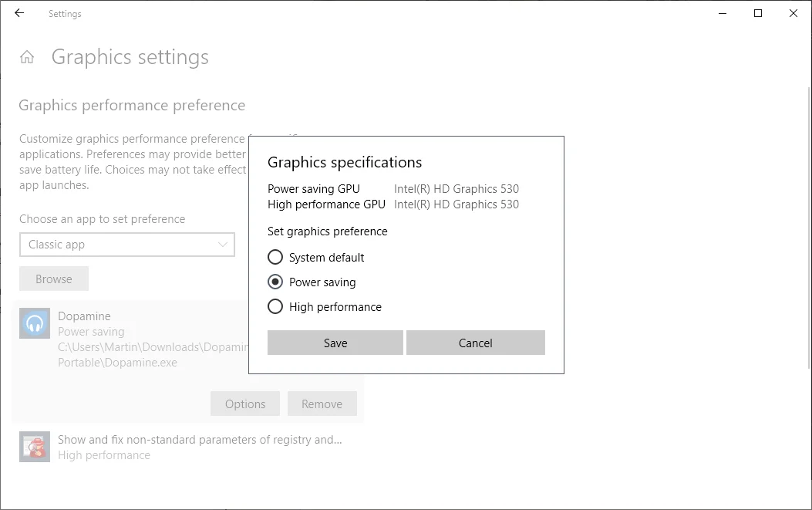Image resolution: width=812 pixels, height=510 pixels.
Task: Select the Dopamine app entry
Action: click(x=85, y=316)
